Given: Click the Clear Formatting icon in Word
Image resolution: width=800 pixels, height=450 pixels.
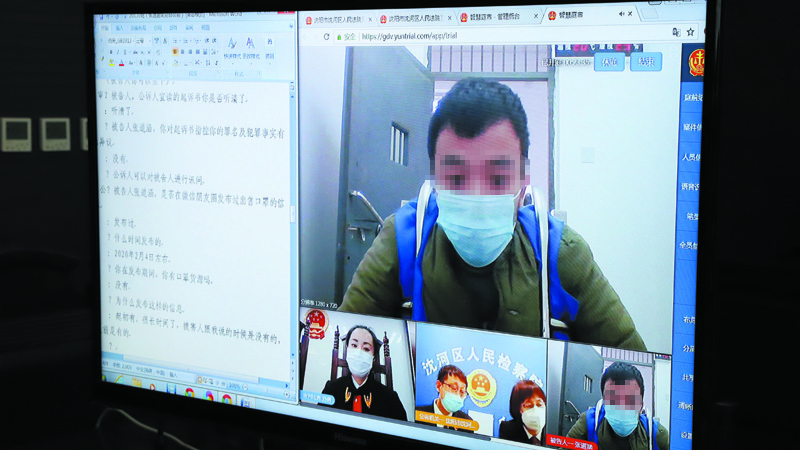Looking at the screenshot, I should click(158, 52).
